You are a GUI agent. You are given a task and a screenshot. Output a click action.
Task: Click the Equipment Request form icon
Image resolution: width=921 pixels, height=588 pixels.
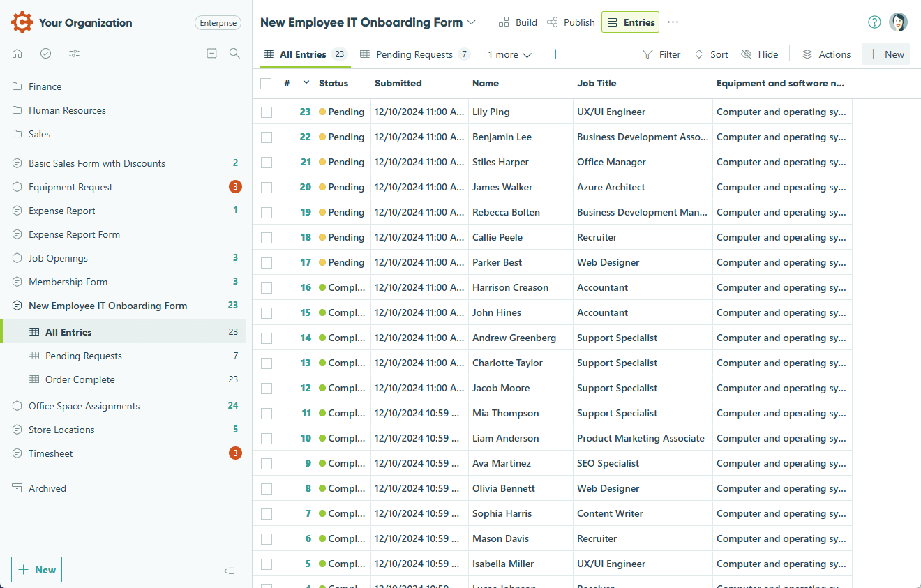coord(17,187)
